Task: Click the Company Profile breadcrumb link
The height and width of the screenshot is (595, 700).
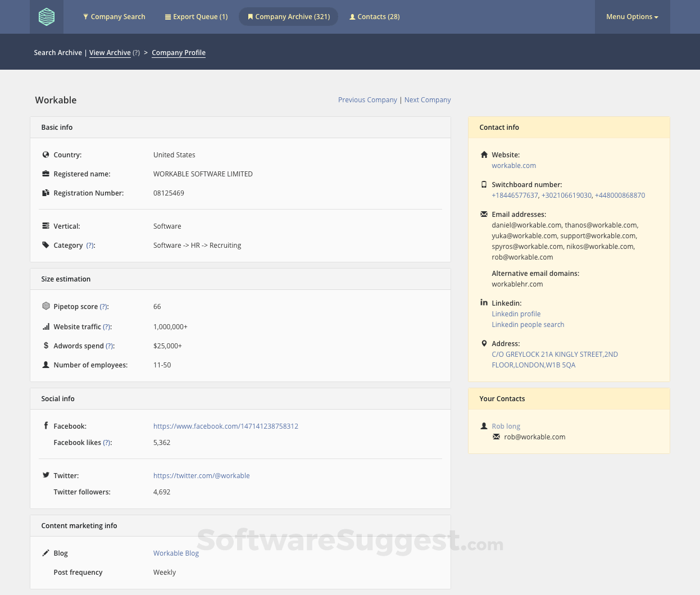Action: point(179,53)
